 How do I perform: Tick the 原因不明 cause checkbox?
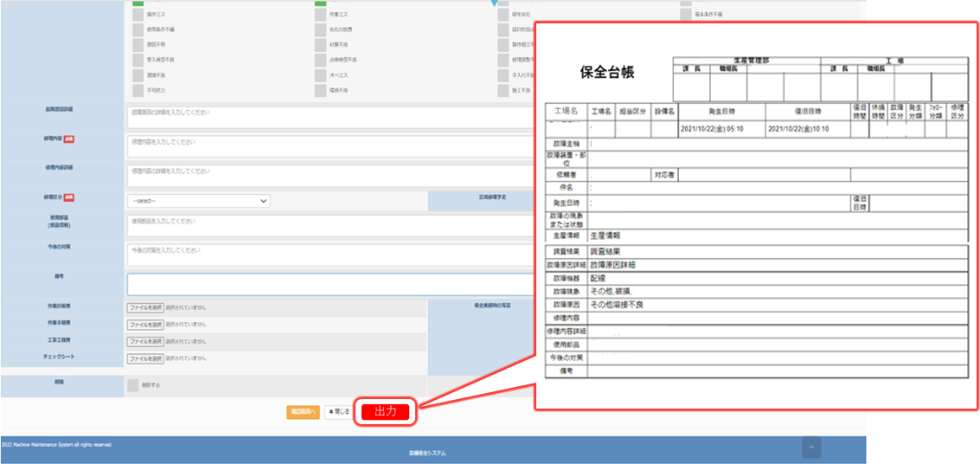point(138,44)
